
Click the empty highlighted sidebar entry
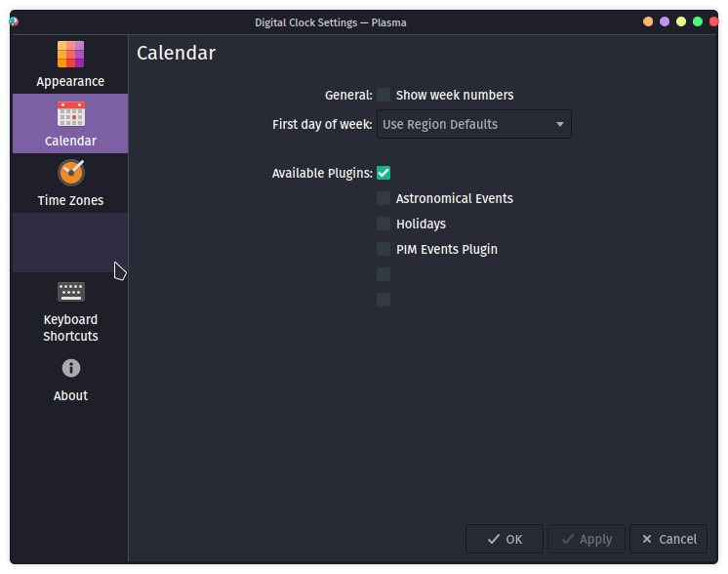(x=70, y=242)
